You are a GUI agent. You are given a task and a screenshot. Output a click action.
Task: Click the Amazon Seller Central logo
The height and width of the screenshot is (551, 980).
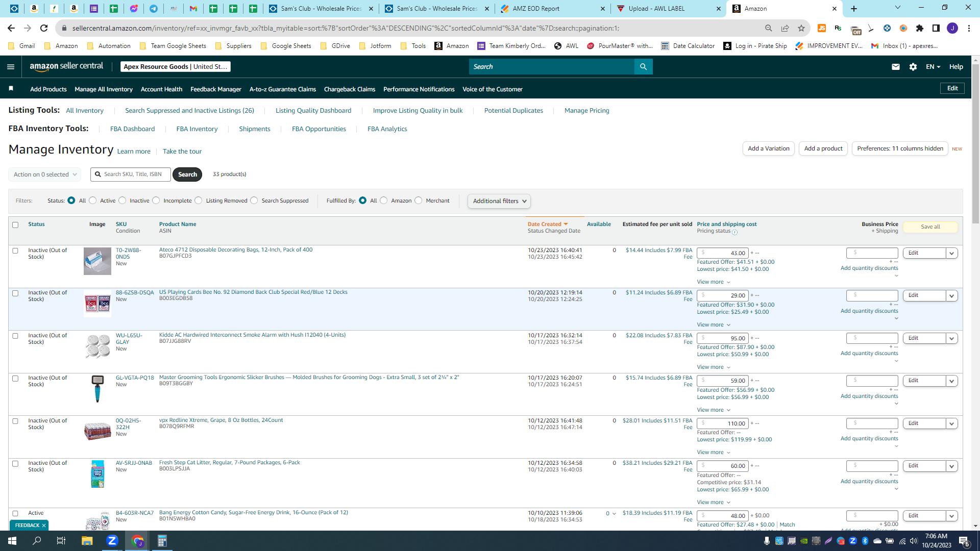pyautogui.click(x=66, y=66)
